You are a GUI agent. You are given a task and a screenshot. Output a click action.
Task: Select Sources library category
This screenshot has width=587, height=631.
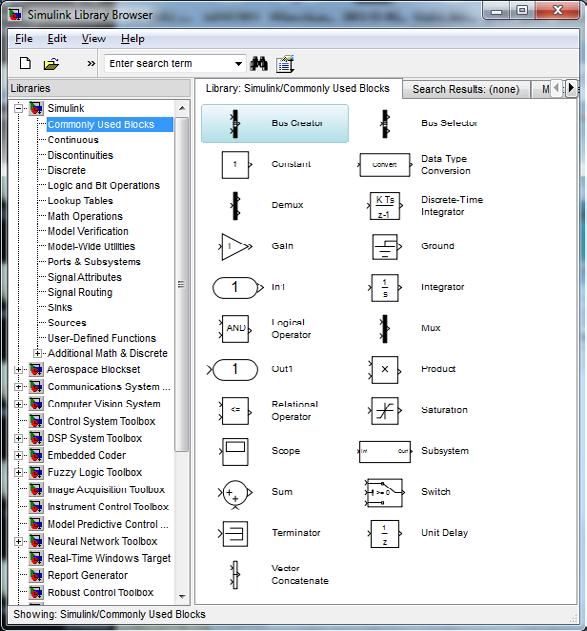point(67,323)
